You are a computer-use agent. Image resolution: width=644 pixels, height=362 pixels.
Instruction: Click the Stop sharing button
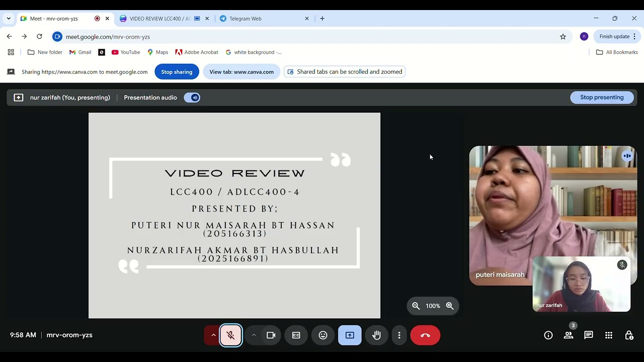click(177, 72)
